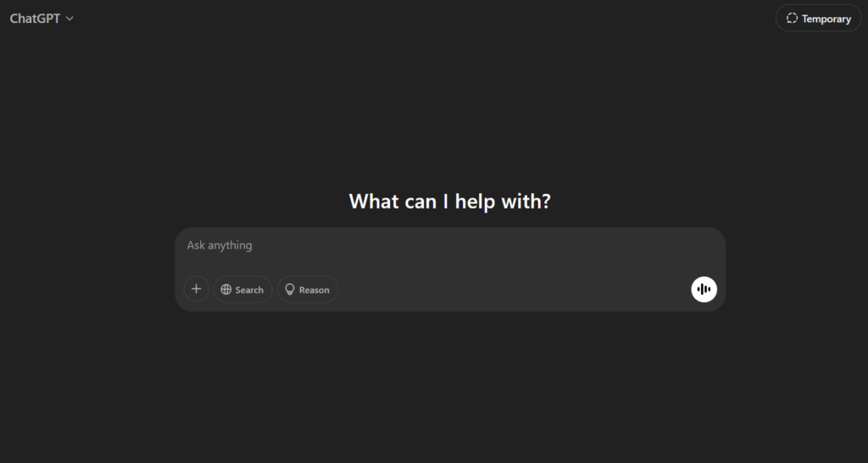Open the ChatGPT model selector dropdown
868x463 pixels.
point(42,18)
